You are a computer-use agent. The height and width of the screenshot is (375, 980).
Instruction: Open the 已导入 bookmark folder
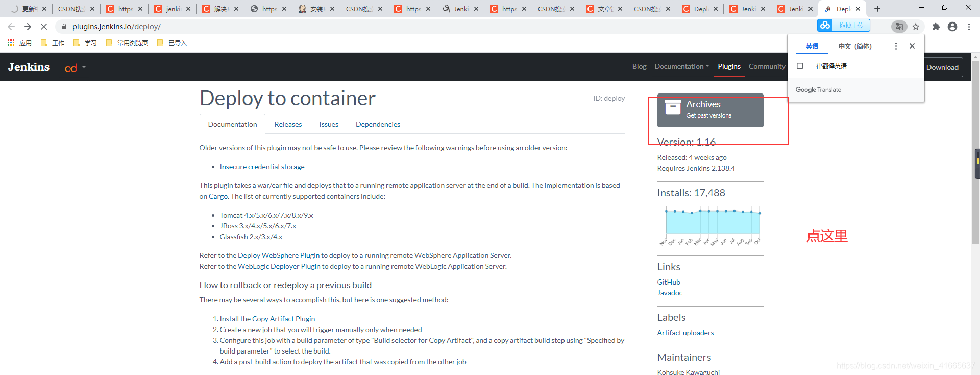pos(172,43)
